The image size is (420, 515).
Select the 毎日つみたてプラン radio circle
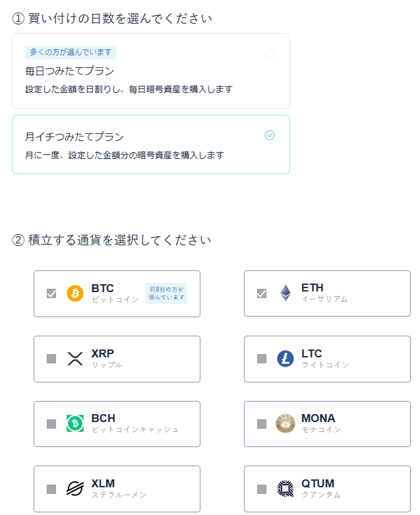point(270,53)
